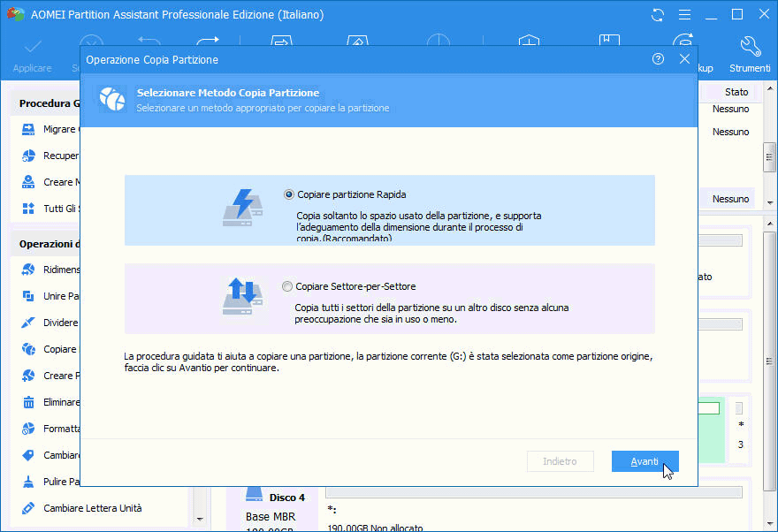Click Recuperare partition icon in sidebar
778x532 pixels.
tap(28, 156)
